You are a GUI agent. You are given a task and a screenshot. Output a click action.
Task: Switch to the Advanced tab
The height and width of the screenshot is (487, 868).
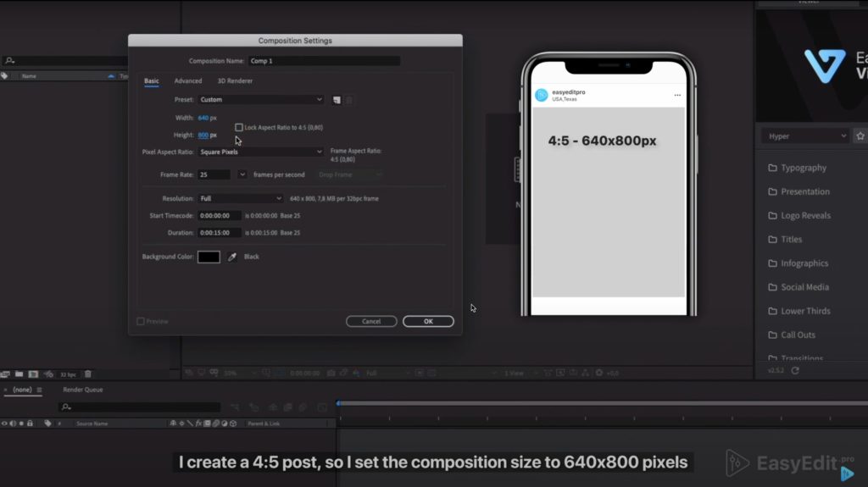[x=188, y=80]
